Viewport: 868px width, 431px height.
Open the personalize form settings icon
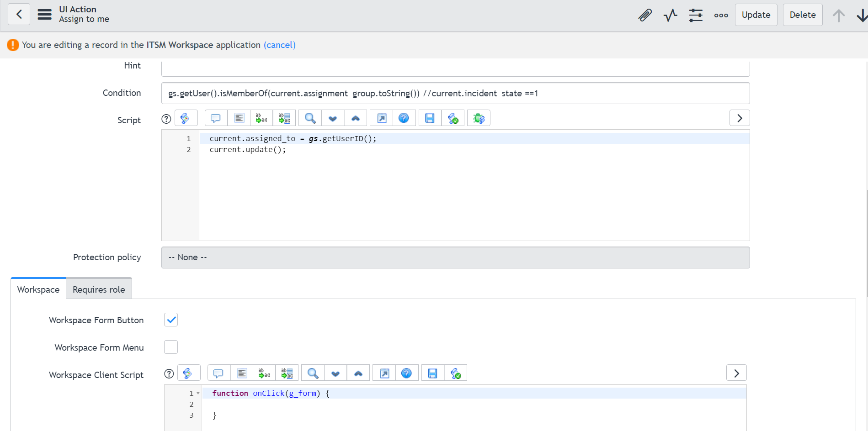(x=696, y=15)
